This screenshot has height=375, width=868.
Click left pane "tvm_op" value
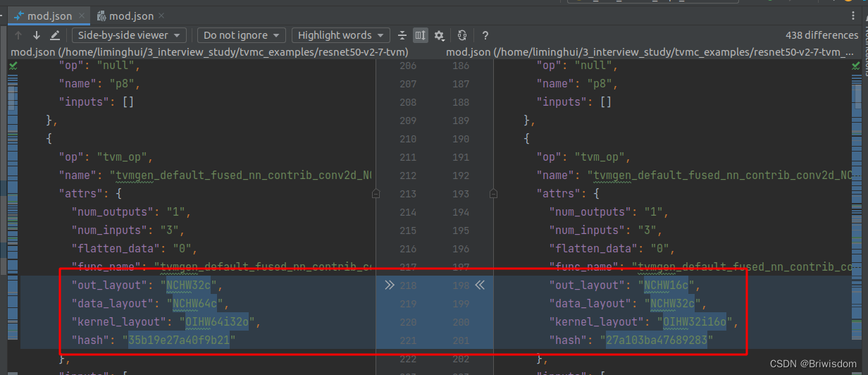[x=122, y=156]
